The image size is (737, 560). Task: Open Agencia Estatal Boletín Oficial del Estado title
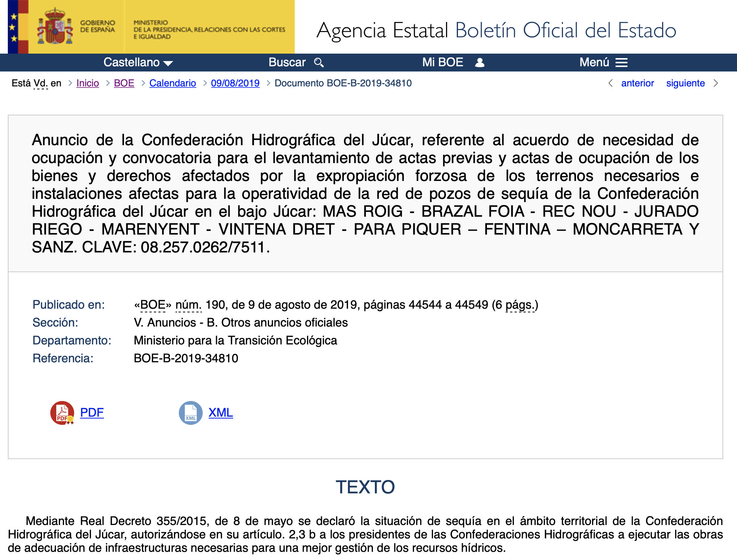coord(496,30)
